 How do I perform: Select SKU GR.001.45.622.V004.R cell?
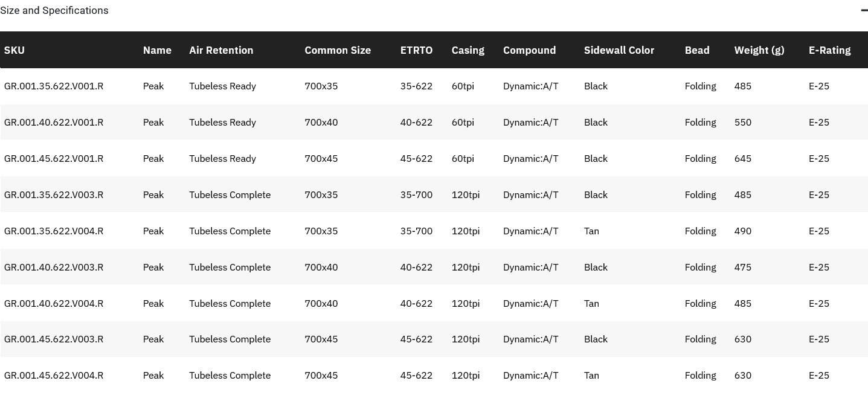tap(54, 375)
